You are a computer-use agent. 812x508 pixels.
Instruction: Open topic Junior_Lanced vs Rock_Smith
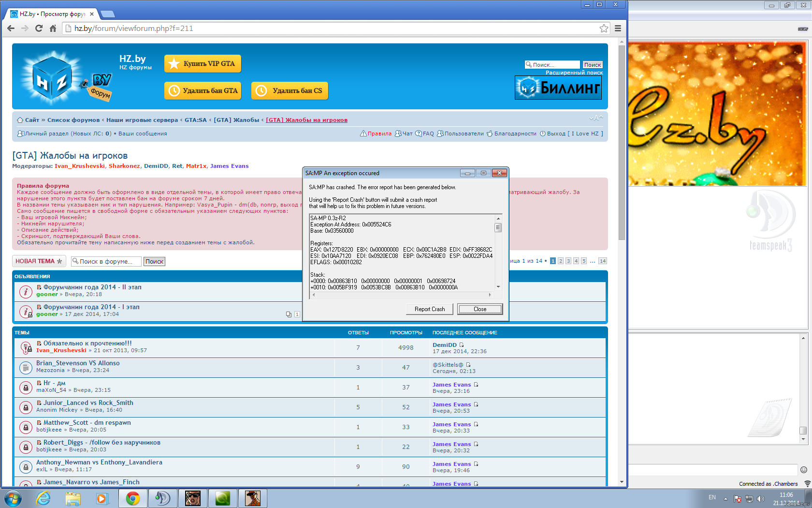[x=88, y=403]
